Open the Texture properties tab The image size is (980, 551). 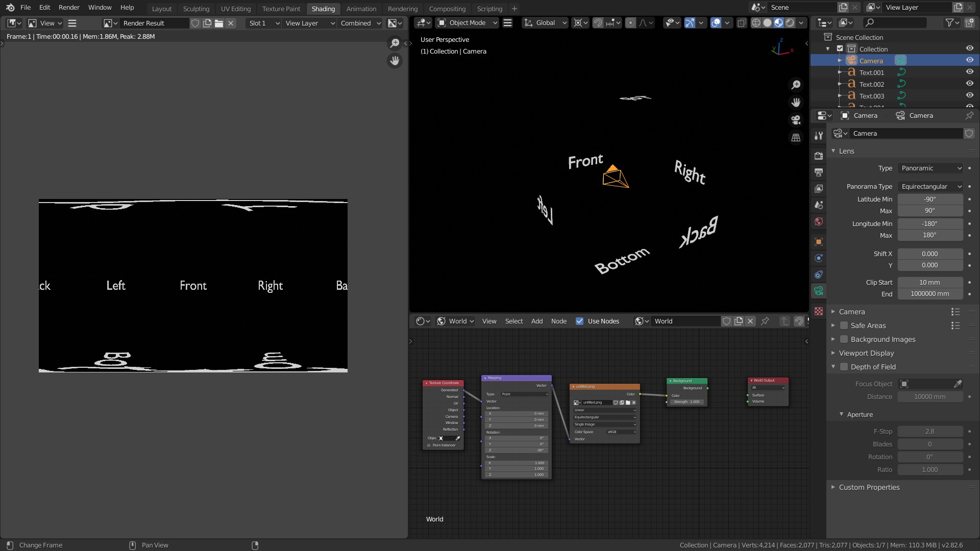coord(819,311)
